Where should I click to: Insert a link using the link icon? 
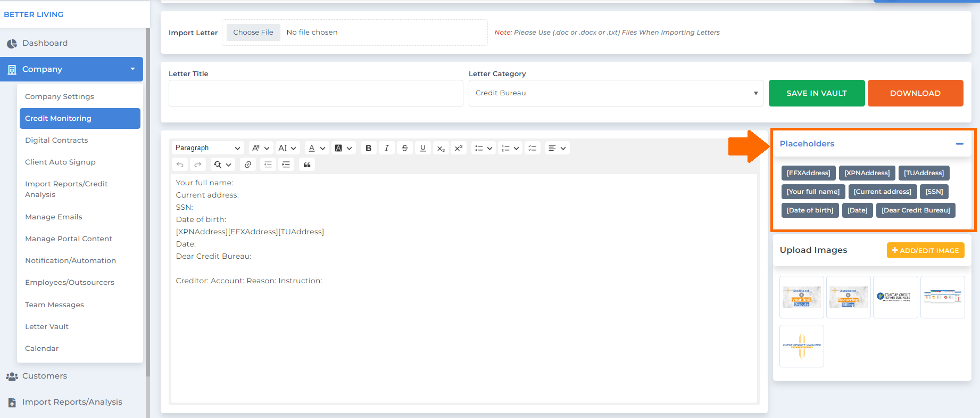point(248,165)
